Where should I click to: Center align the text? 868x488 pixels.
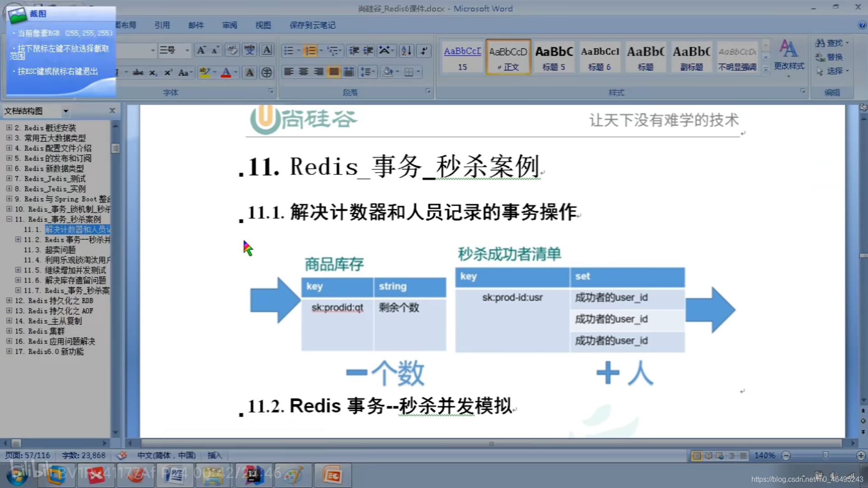pos(304,72)
